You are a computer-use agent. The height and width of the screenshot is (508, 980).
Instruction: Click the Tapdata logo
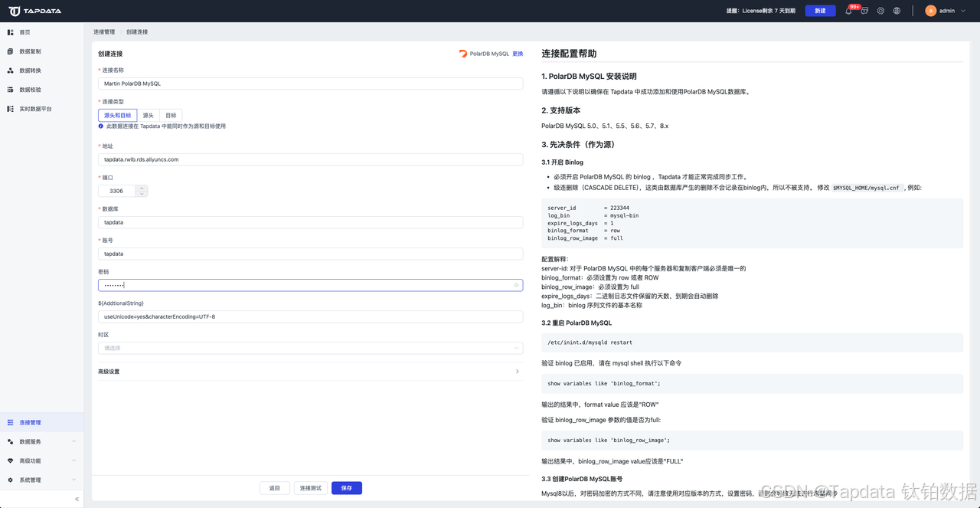tap(35, 11)
